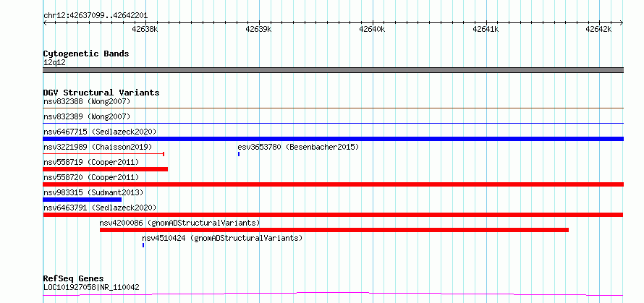
Task: Click the gray 12q12 cytogenetic band
Action: tap(333, 70)
